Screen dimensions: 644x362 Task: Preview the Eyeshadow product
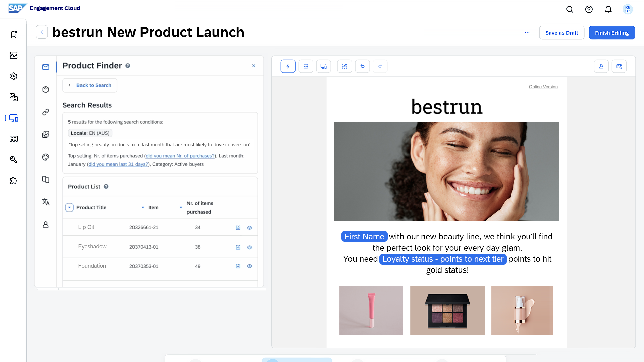(x=250, y=247)
